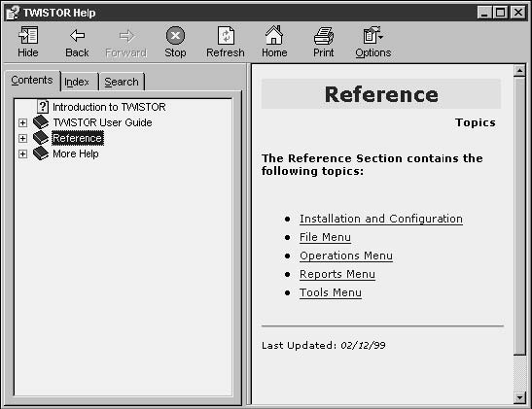Click the TWISTOR User Guide book icon

41,122
